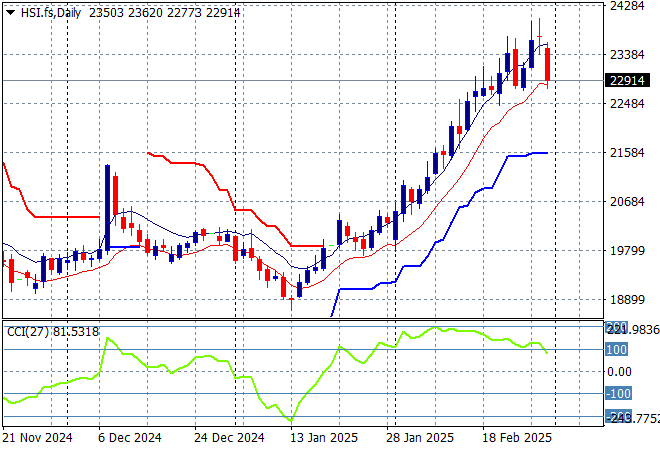Click the 22914 current price tag

pos(629,80)
